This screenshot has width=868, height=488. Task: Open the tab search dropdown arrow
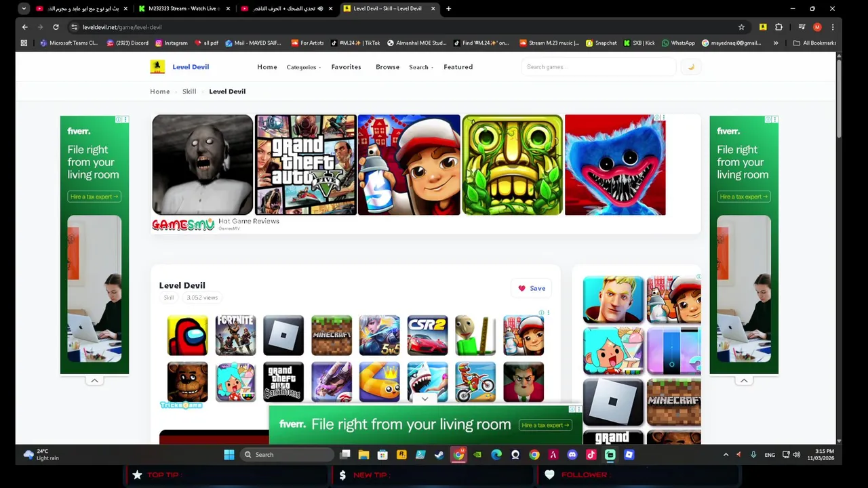point(24,9)
